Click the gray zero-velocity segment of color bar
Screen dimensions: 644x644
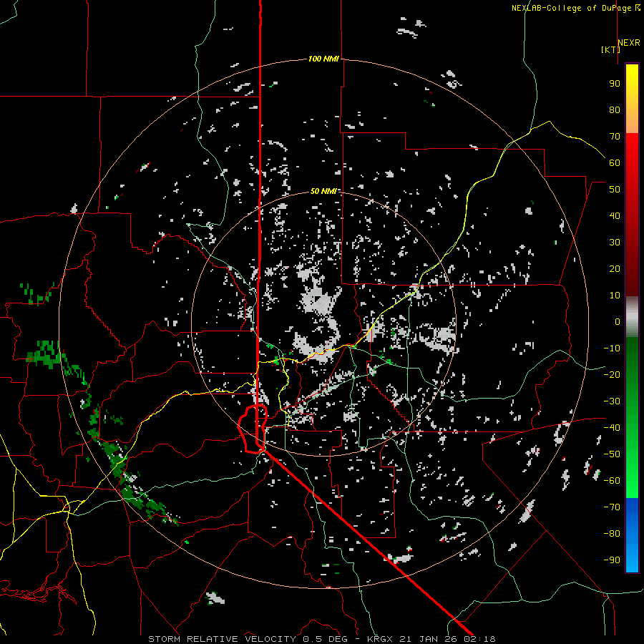632,317
